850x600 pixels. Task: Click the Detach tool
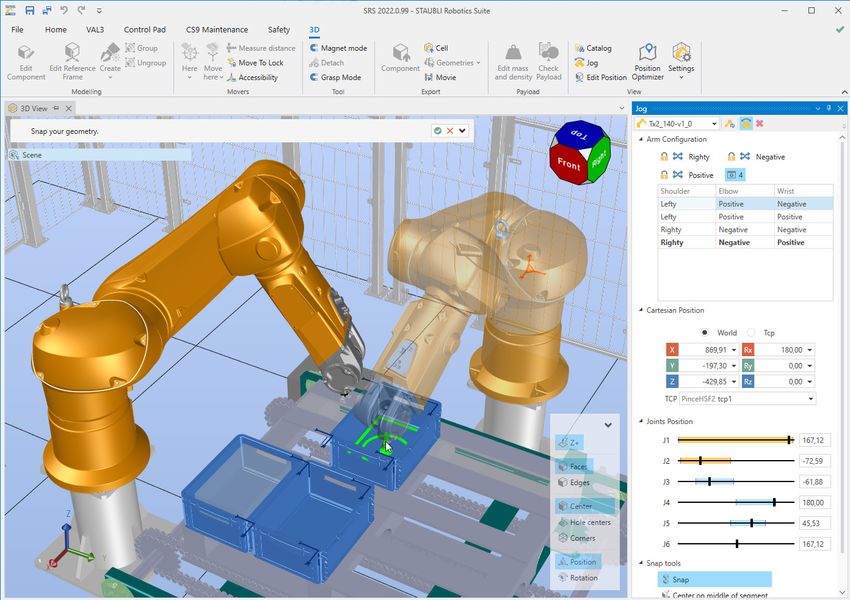[326, 63]
